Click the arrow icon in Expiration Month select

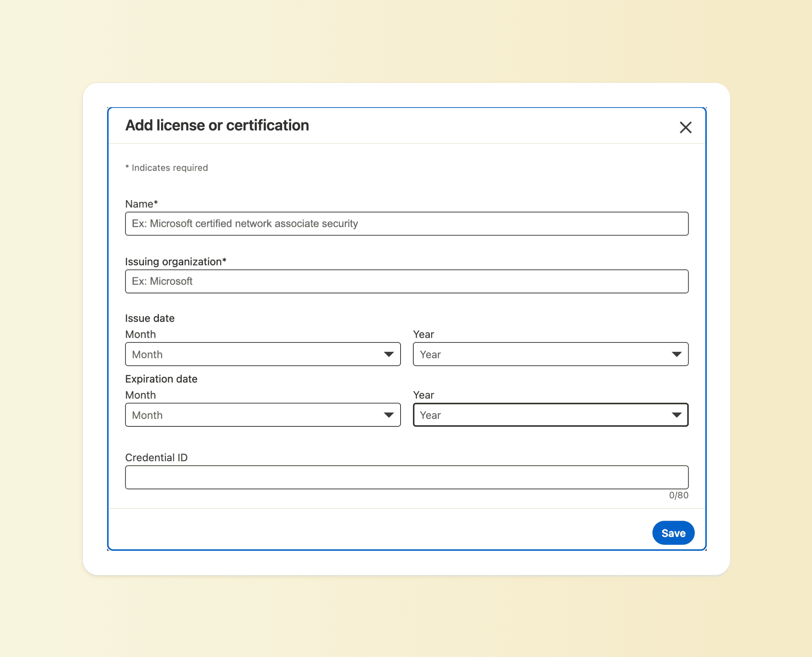(389, 415)
